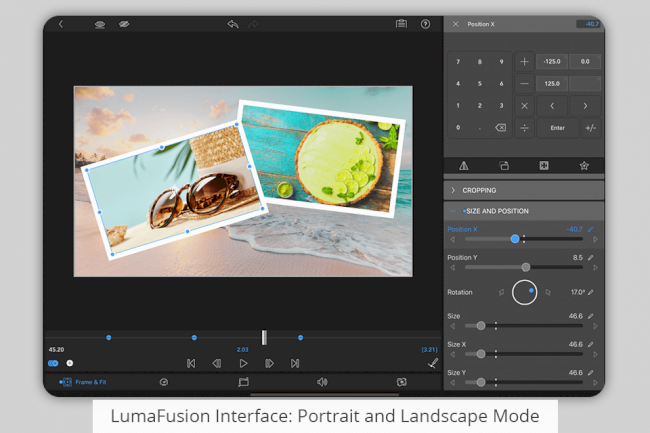The width and height of the screenshot is (650, 433).
Task: Click the Position Y slider handle
Action: coord(526,267)
